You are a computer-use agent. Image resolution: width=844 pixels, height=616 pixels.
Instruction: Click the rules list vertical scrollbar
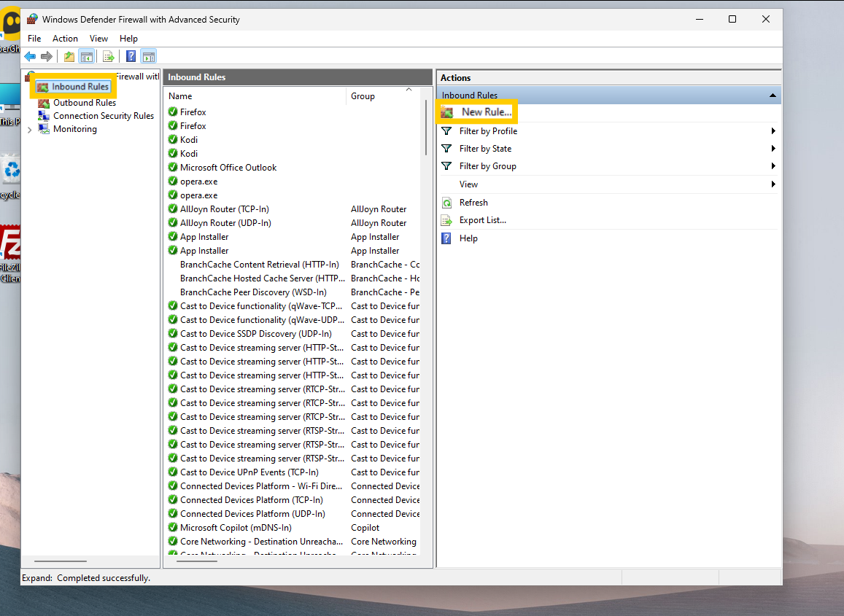coord(426,128)
